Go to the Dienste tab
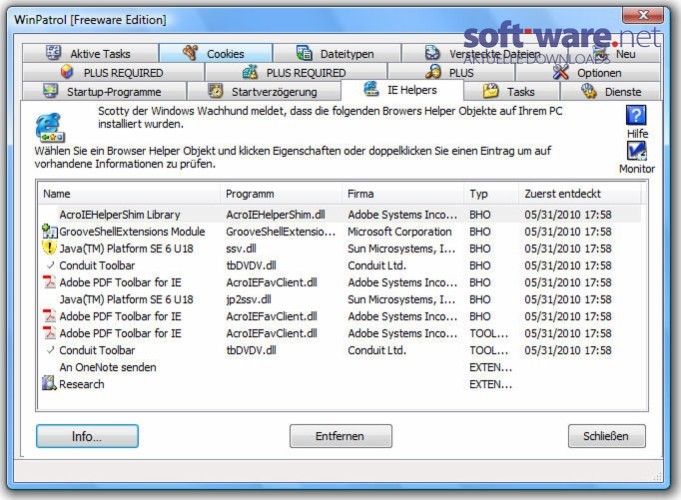The height and width of the screenshot is (500, 681). coord(611,91)
